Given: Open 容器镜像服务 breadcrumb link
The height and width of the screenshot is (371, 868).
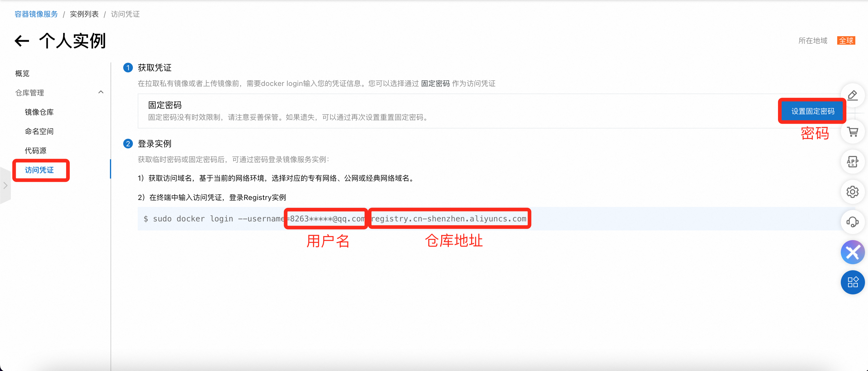Looking at the screenshot, I should point(36,14).
